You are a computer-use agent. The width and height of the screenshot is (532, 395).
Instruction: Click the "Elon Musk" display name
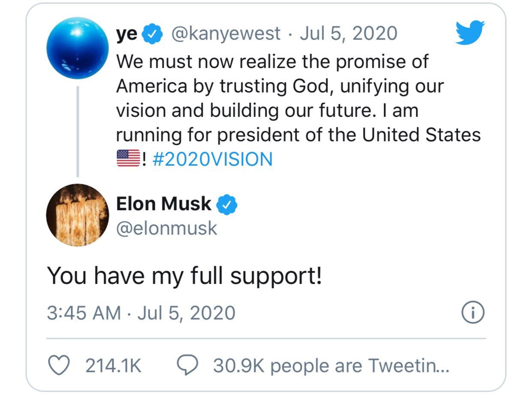164,204
